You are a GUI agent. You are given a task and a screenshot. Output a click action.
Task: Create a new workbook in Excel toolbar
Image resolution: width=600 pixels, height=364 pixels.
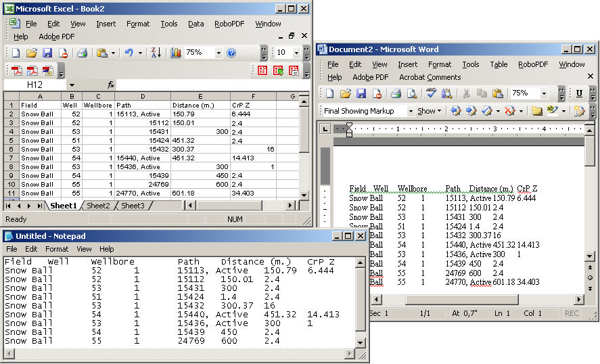click(16, 53)
